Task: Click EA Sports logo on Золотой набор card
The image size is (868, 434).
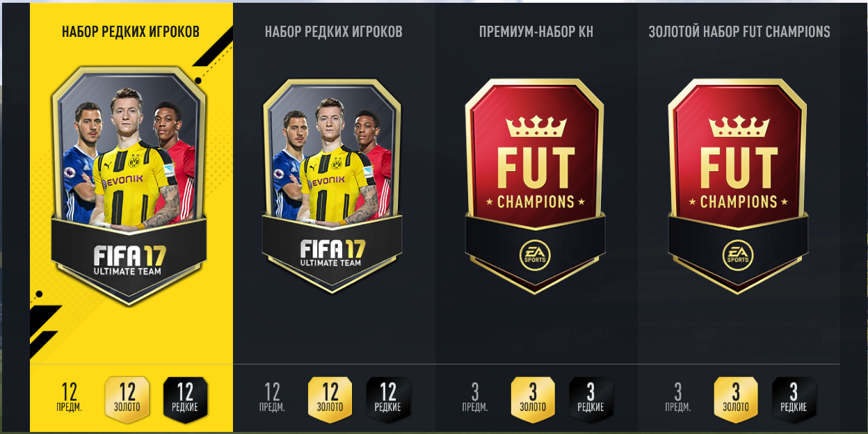Action: point(738,255)
